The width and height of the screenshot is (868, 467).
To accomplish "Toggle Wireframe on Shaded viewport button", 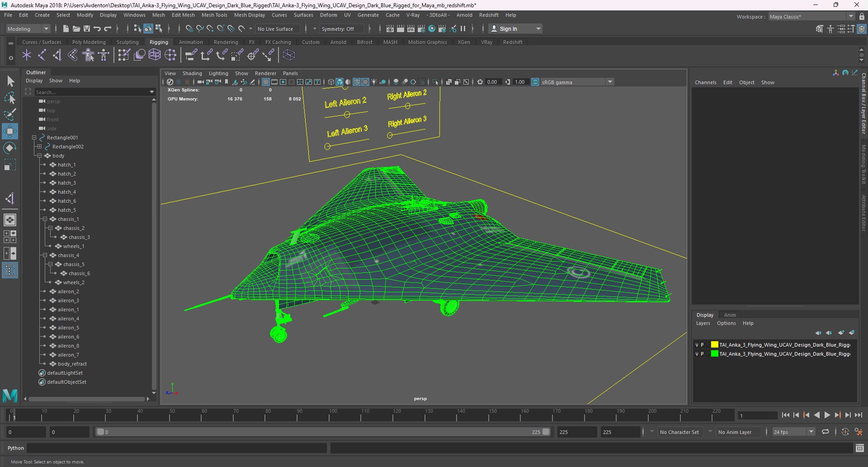I will [357, 82].
